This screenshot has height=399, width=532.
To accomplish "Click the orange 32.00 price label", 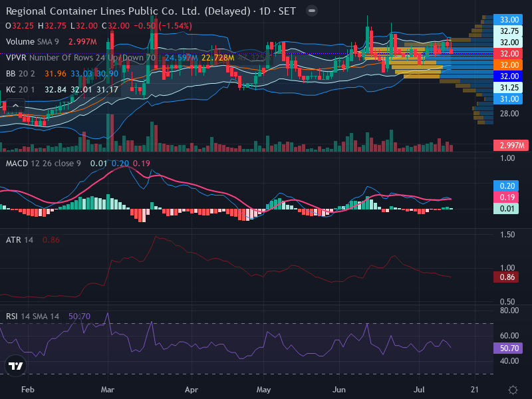I will (508, 65).
